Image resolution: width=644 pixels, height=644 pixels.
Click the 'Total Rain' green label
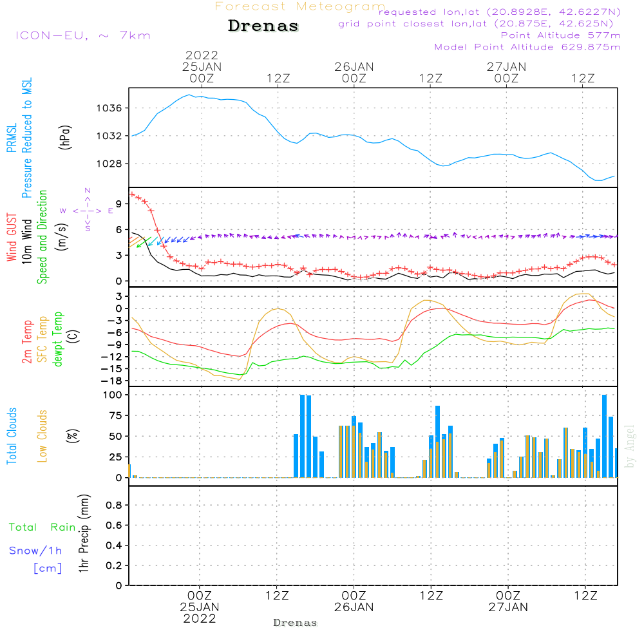[x=43, y=527]
